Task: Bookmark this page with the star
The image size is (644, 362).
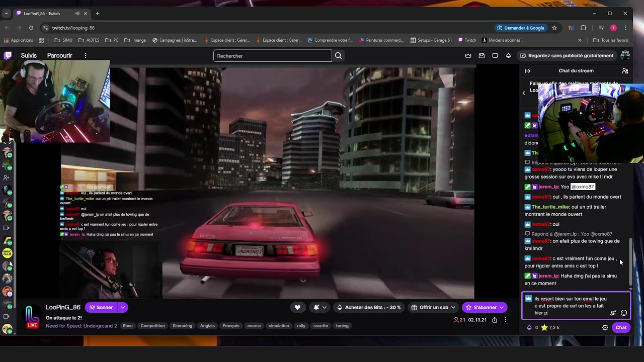Action: click(554, 28)
